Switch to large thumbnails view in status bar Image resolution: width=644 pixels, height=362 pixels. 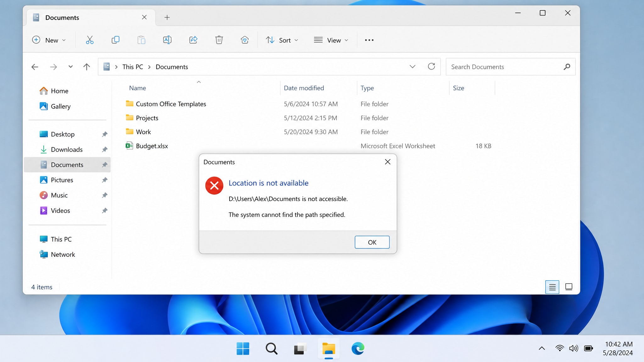tap(569, 287)
